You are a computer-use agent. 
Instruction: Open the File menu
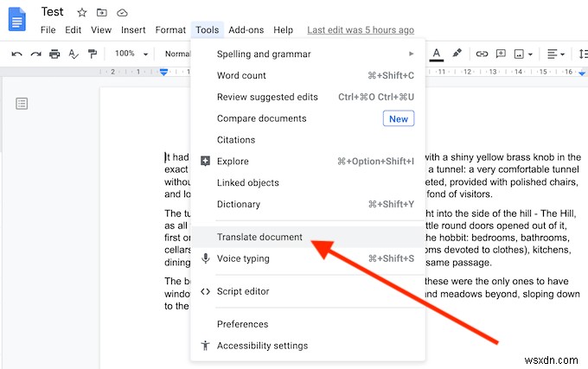click(x=48, y=30)
